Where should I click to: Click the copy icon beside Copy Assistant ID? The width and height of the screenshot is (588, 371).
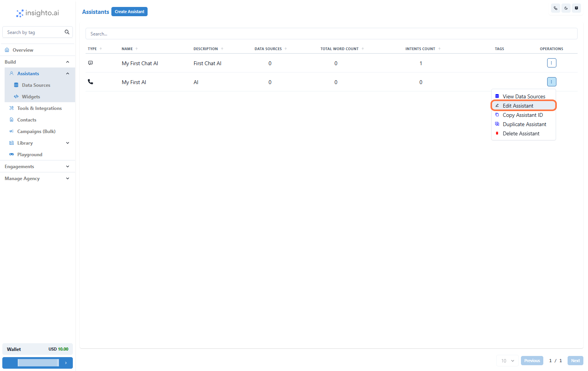coord(497,115)
